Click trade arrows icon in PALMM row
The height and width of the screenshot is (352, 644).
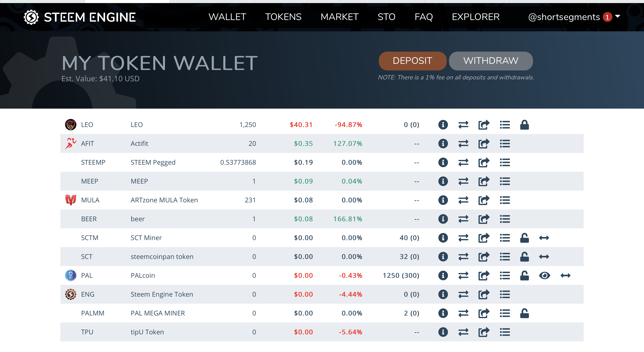[x=463, y=313]
